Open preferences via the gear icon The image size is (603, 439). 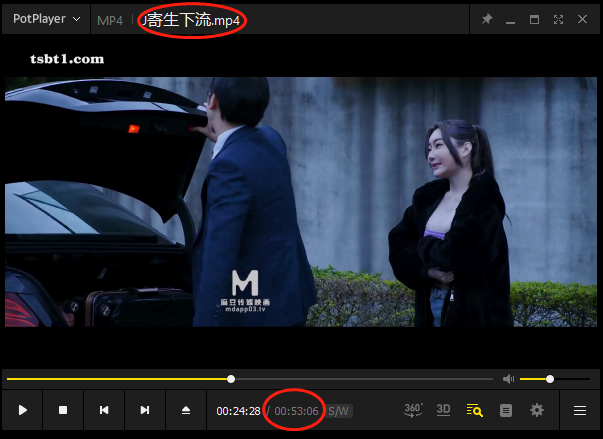click(537, 410)
